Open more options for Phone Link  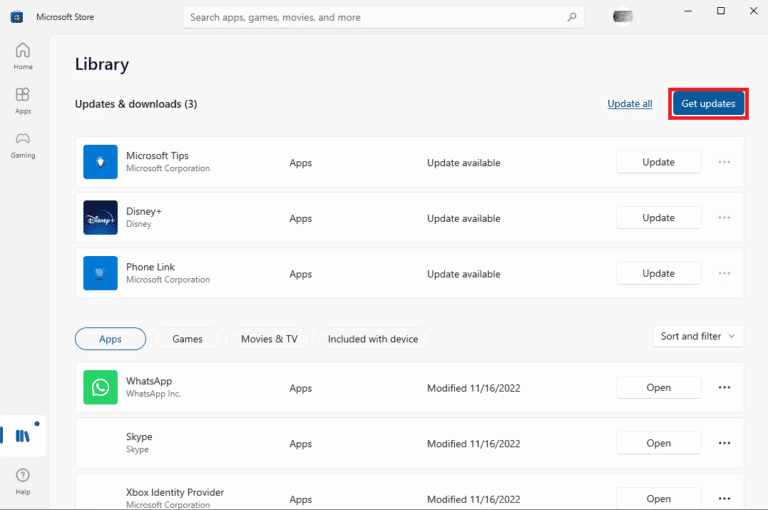point(724,273)
